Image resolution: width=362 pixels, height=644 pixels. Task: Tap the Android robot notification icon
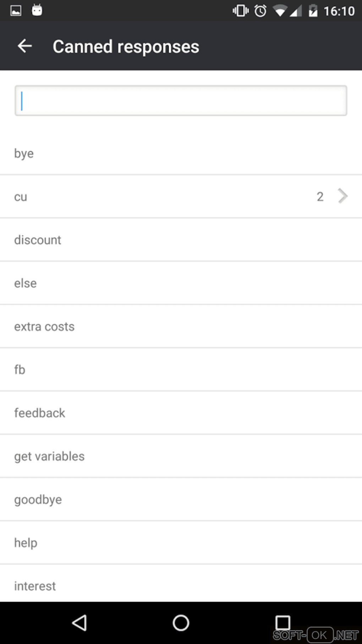point(37,10)
